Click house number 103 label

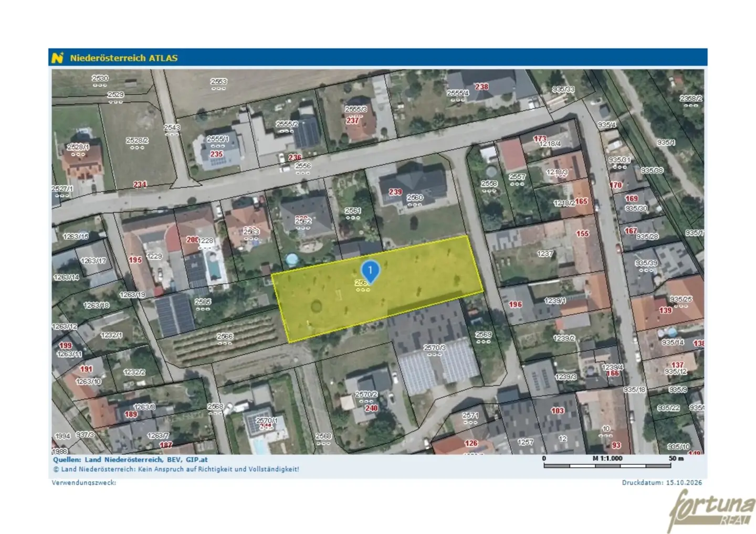558,411
